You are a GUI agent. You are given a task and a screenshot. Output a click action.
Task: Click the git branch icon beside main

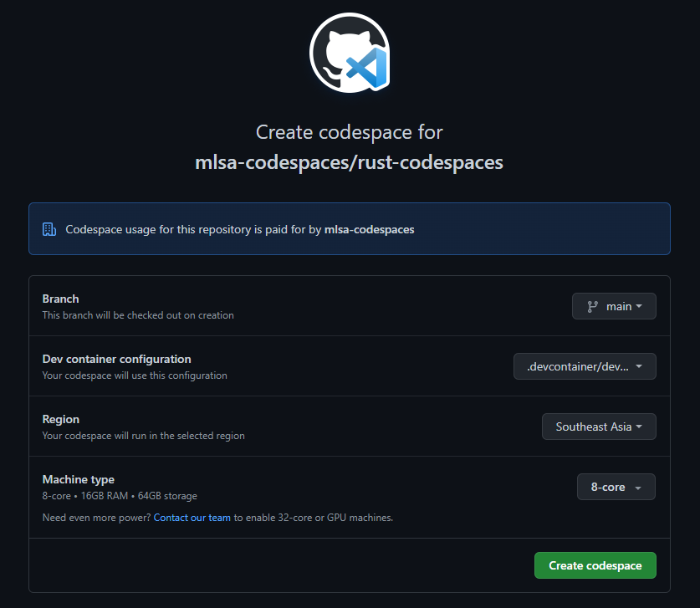592,307
